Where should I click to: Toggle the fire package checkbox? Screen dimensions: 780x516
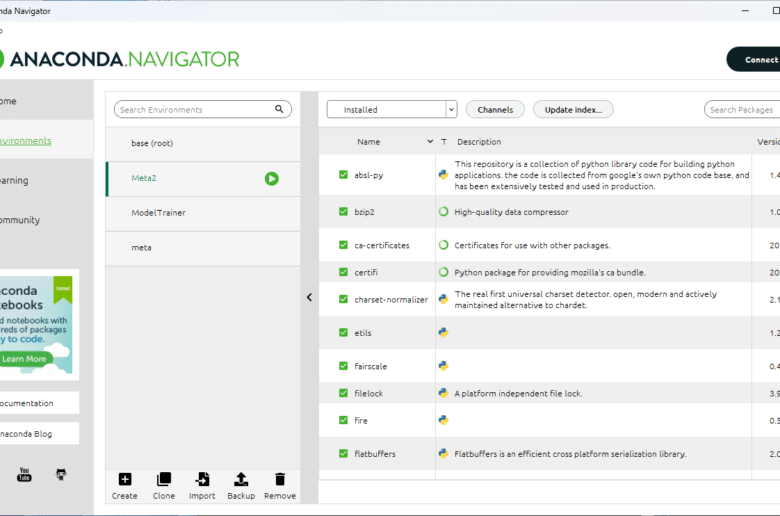[343, 420]
